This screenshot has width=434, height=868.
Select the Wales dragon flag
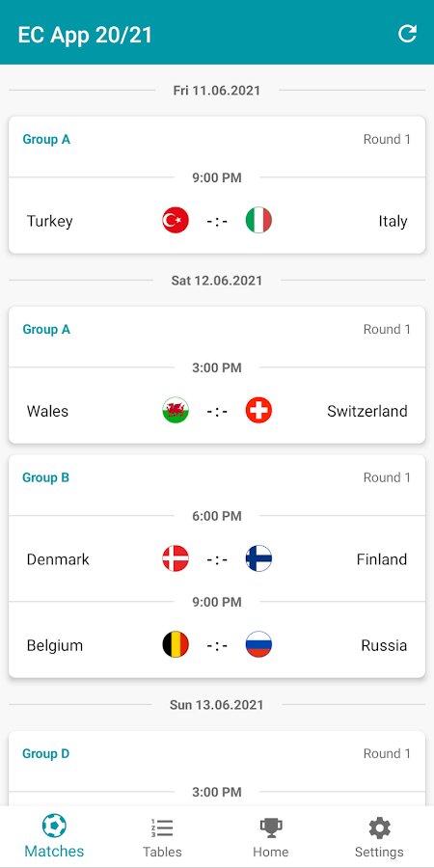click(176, 410)
